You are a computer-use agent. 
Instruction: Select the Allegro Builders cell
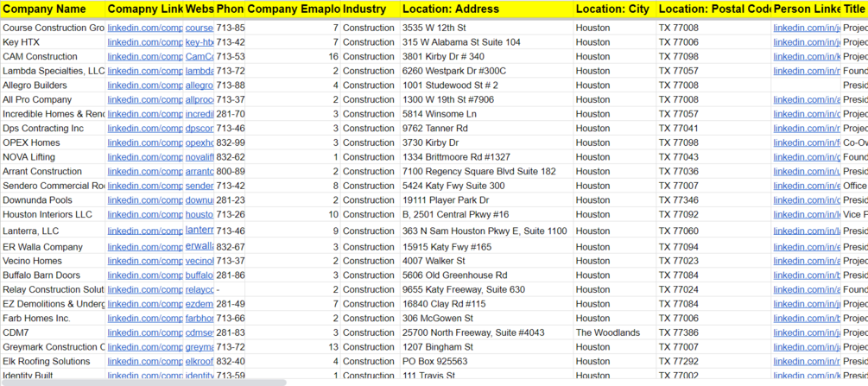coord(53,85)
